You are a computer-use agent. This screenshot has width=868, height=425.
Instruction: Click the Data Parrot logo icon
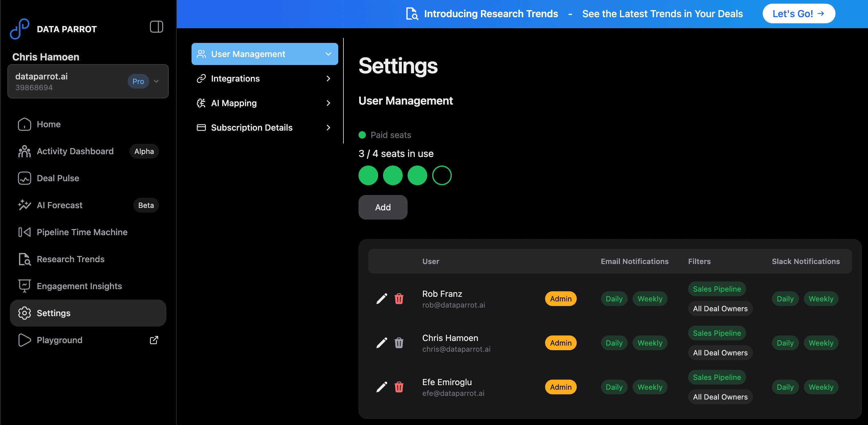pos(20,29)
